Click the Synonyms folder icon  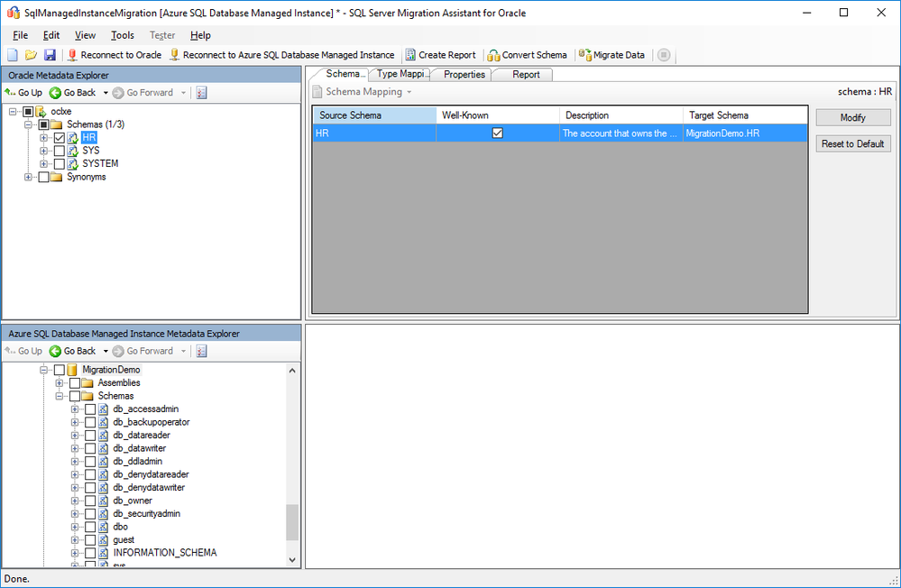coord(56,177)
